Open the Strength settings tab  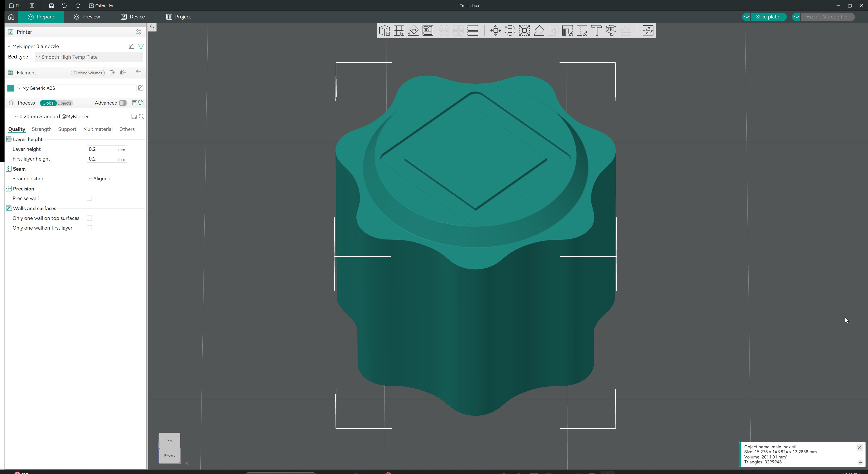41,129
